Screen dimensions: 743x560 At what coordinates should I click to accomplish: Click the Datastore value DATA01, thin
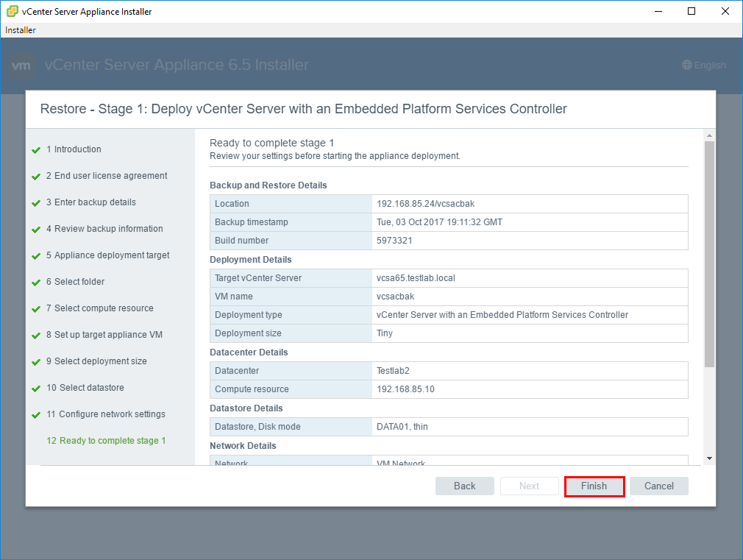(402, 427)
